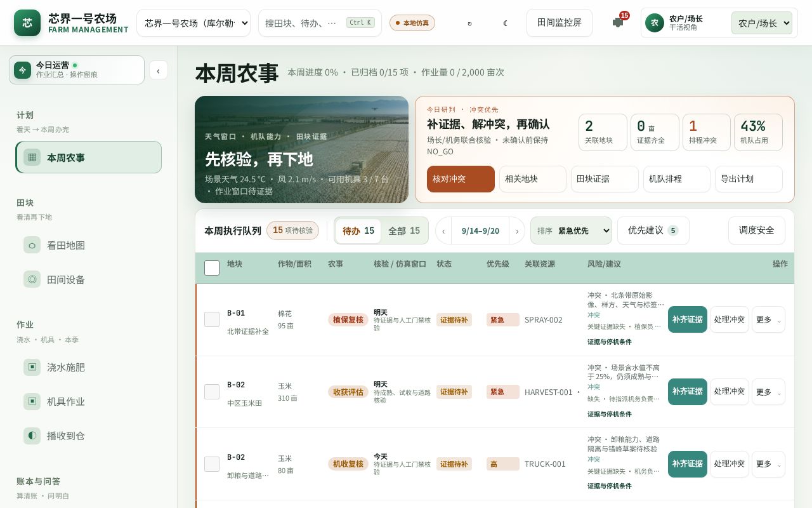The height and width of the screenshot is (508, 812).
Task: Check the B-02 玉米 310 亩 row checkbox
Action: pyautogui.click(x=212, y=392)
